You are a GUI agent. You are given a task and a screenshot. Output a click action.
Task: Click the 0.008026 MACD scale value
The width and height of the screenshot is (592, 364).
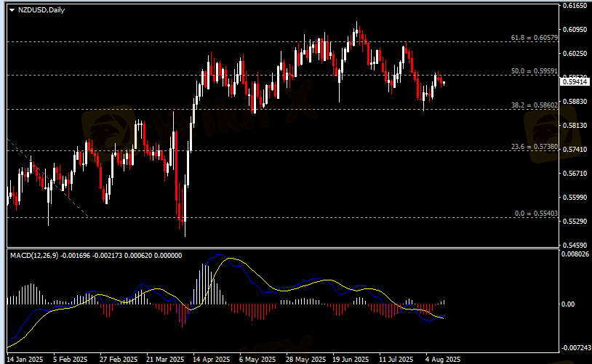coord(576,254)
